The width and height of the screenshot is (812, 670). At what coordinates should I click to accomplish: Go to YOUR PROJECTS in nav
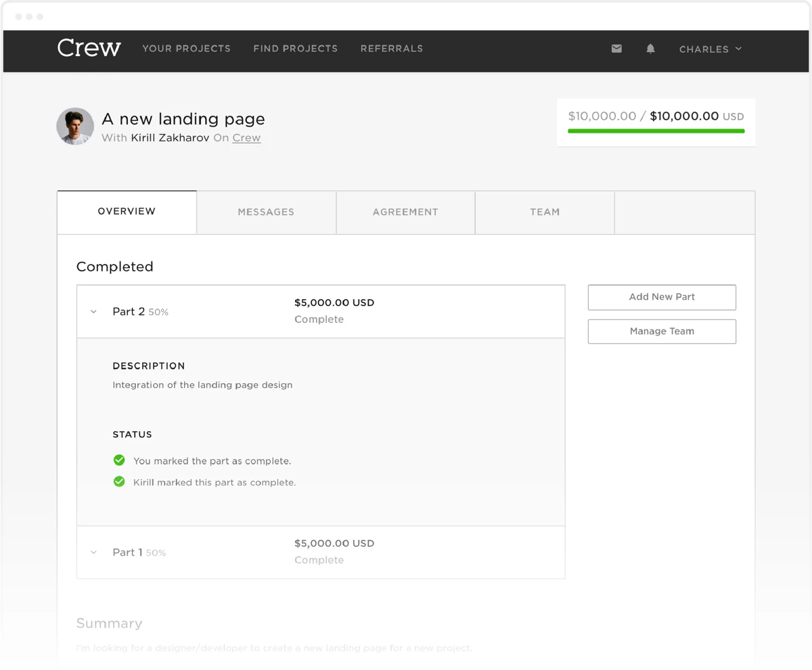(x=186, y=49)
